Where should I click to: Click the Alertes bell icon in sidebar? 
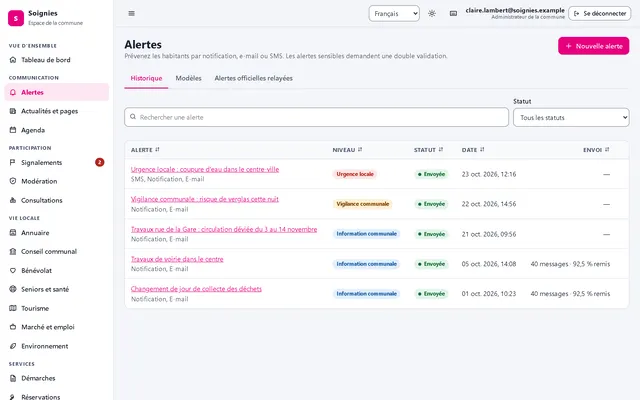pyautogui.click(x=13, y=93)
